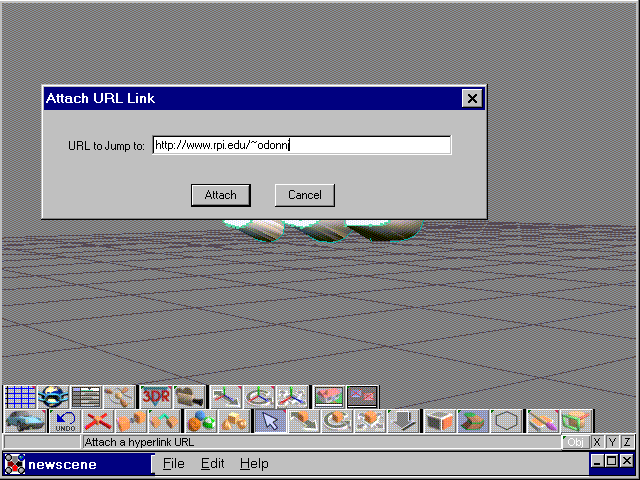Select the grid icon in top toolbar
This screenshot has width=640, height=480.
click(x=20, y=397)
